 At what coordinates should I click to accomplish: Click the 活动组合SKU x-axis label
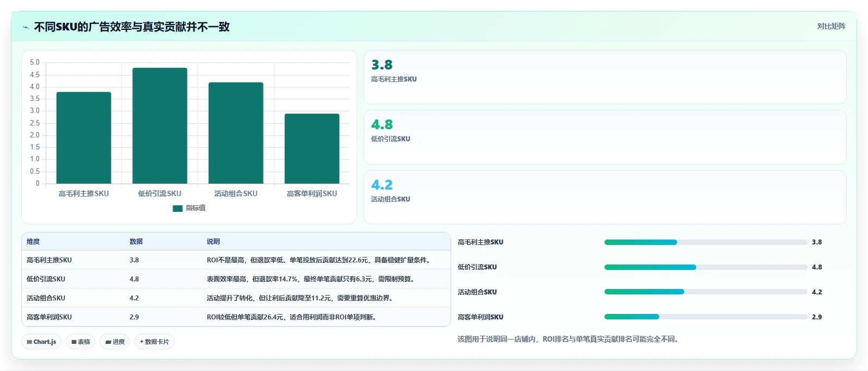[x=236, y=193]
